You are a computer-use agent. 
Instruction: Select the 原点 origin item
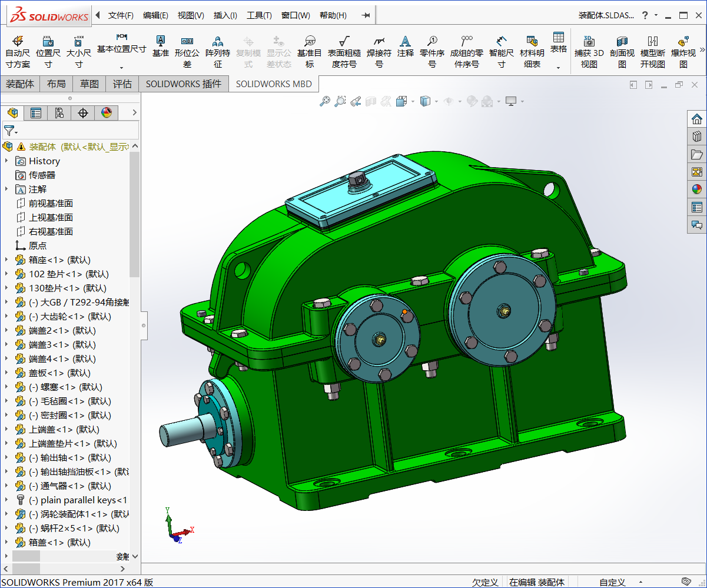(x=37, y=245)
